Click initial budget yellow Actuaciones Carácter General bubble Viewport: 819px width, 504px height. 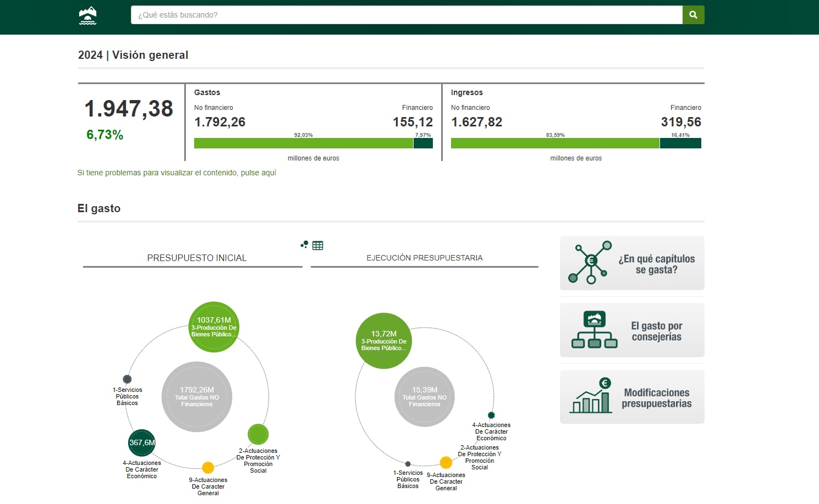tap(208, 468)
